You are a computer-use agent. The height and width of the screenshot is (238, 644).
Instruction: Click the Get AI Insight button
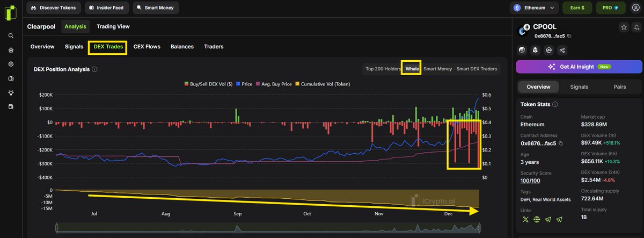[x=579, y=67]
